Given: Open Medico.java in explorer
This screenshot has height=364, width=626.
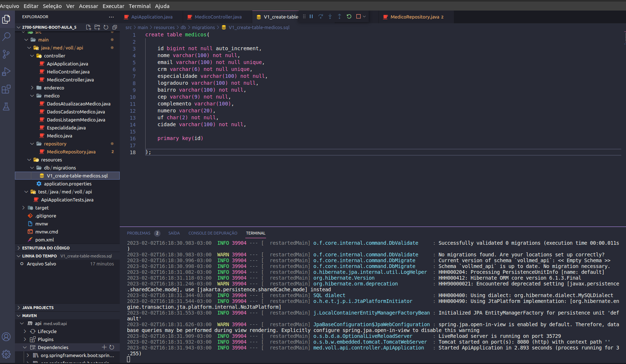Looking at the screenshot, I should point(59,136).
